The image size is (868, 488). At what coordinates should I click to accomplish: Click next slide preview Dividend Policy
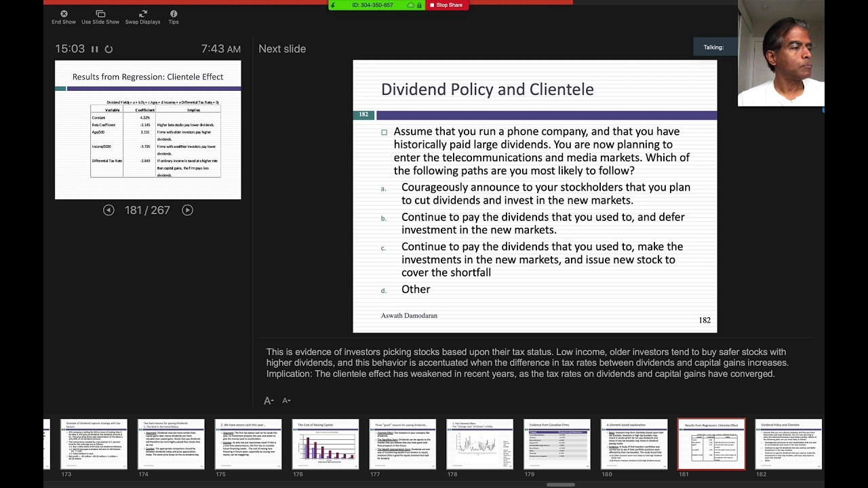(534, 197)
